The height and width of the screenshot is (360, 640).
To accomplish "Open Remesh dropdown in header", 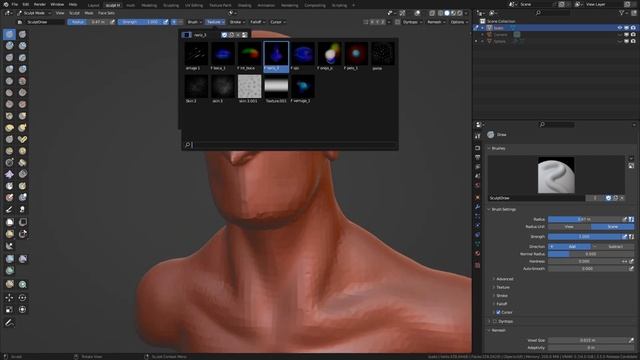I will click(x=436, y=22).
